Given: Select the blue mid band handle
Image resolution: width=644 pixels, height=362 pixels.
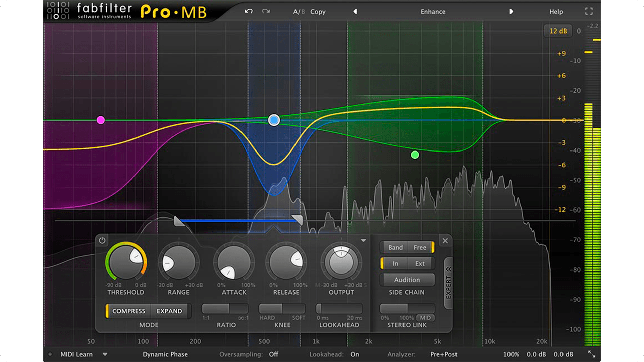Looking at the screenshot, I should [274, 120].
